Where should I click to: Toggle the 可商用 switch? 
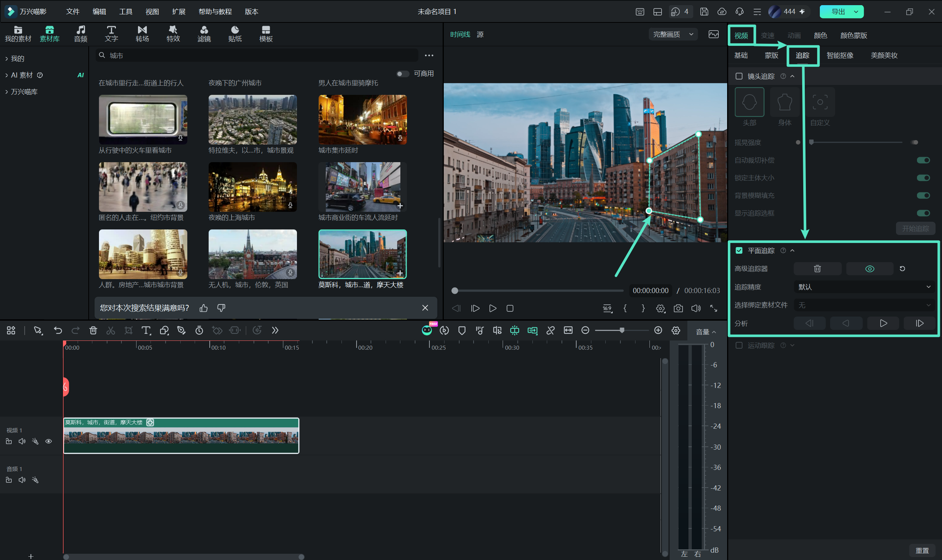tap(403, 74)
